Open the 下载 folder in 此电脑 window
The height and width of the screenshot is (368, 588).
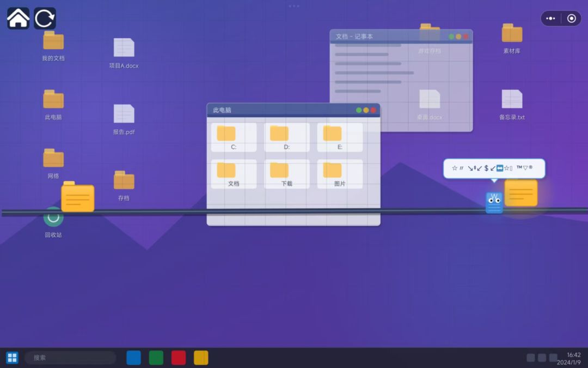pos(287,174)
